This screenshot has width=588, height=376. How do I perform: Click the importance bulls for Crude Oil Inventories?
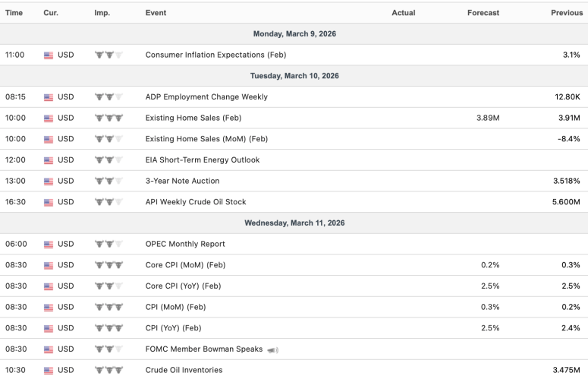coord(108,370)
